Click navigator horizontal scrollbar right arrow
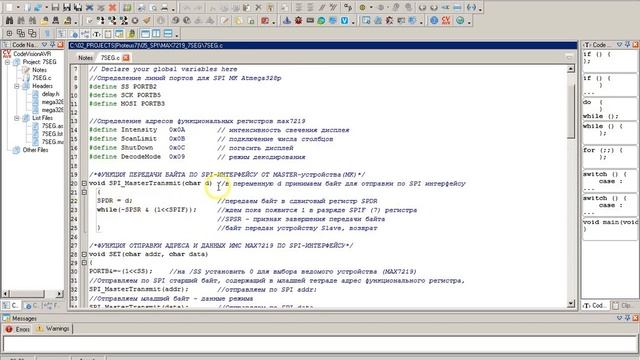Image resolution: width=640 pixels, height=360 pixels. [59, 293]
